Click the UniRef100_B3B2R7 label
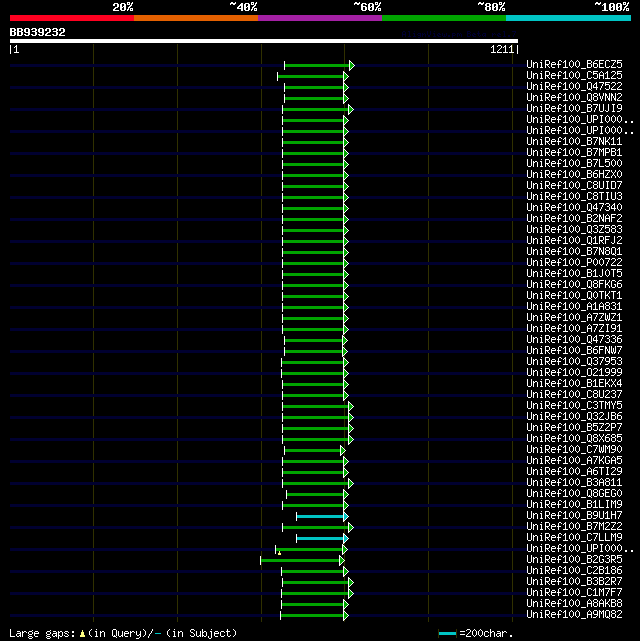This screenshot has width=640, height=641. [x=574, y=582]
